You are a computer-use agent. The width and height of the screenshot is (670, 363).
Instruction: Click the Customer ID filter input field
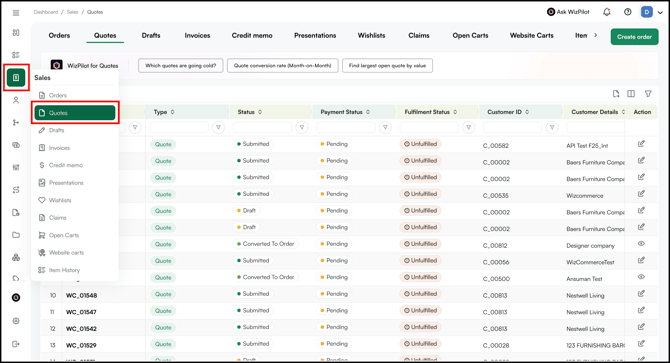point(512,127)
